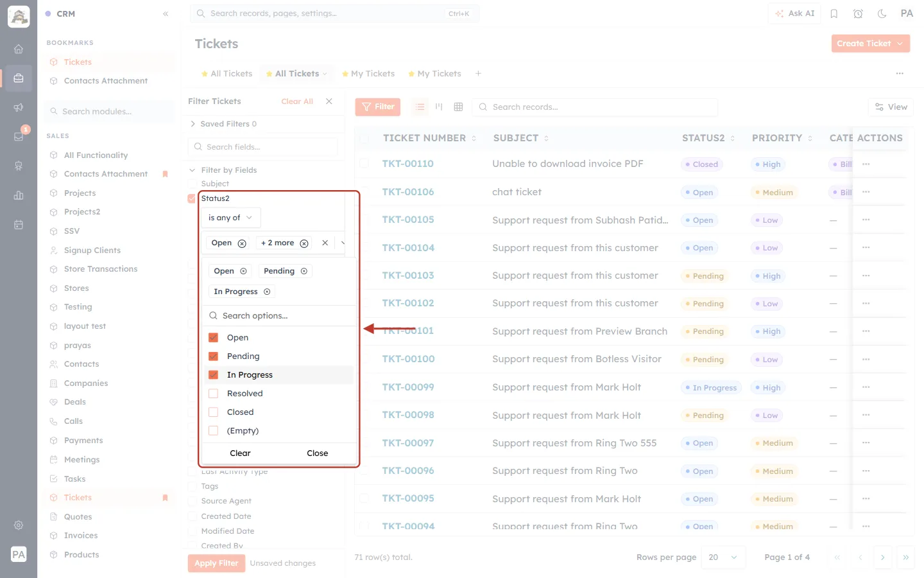Open Contacts Attachment bookmark in sidebar

coord(106,81)
